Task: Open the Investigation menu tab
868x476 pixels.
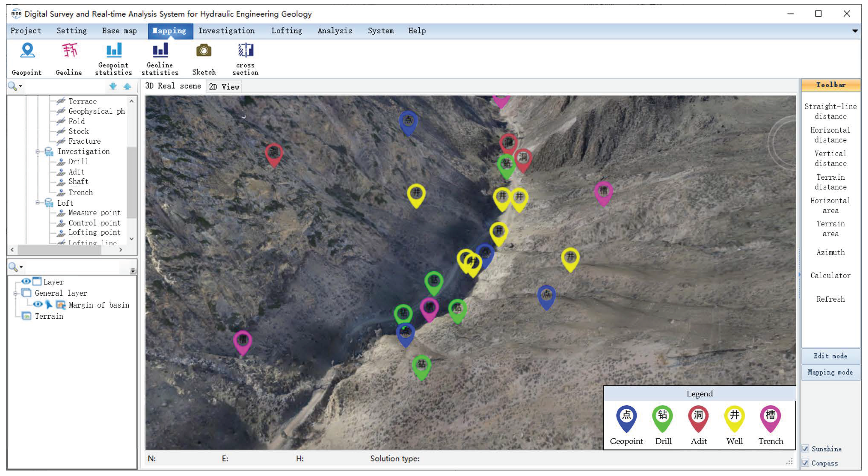Action: click(x=226, y=31)
